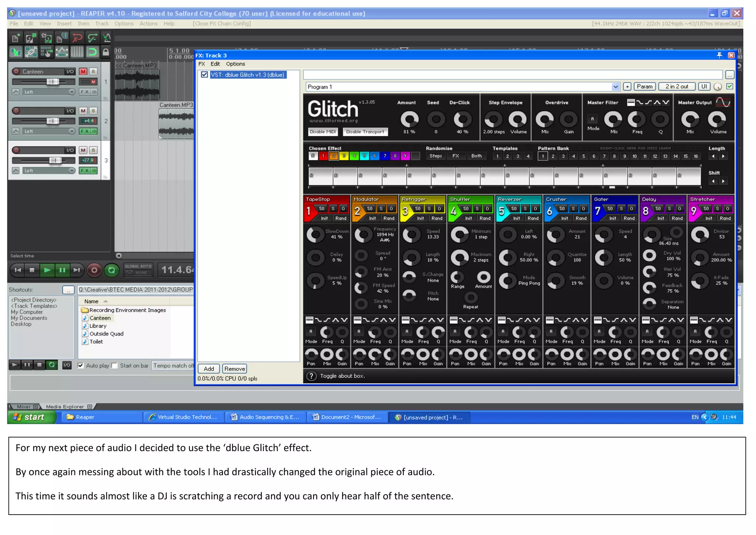Open My Documents shortcut in Media Explorer

click(29, 318)
